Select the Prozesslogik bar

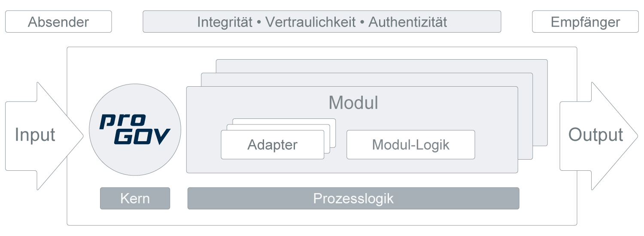(x=353, y=199)
